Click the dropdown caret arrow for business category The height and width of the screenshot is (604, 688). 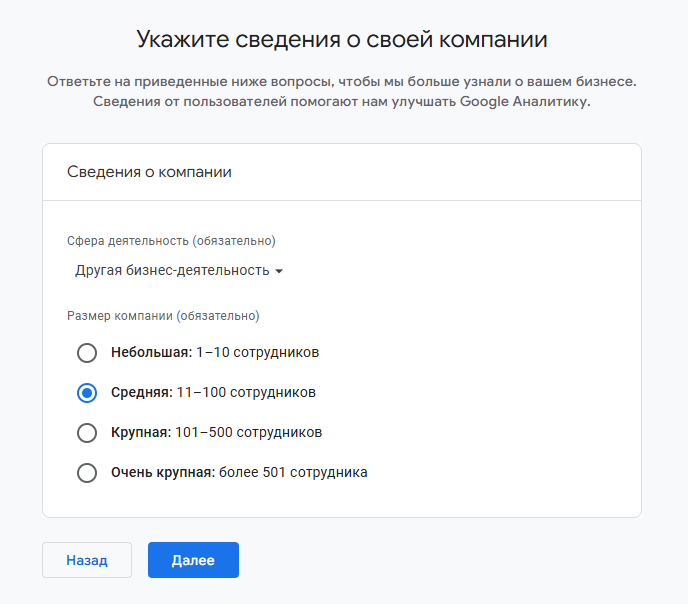point(279,271)
